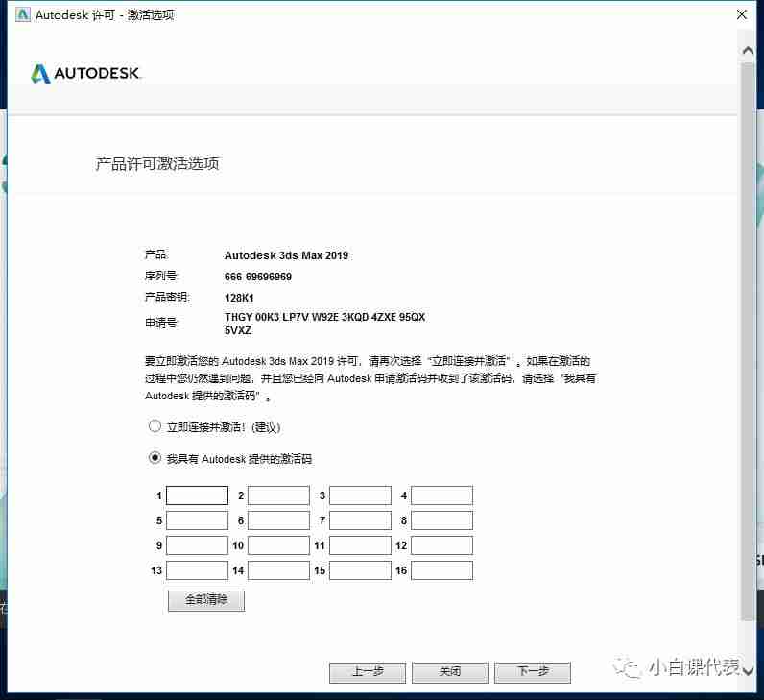Click activation code field 3
The image size is (764, 700).
(x=360, y=495)
